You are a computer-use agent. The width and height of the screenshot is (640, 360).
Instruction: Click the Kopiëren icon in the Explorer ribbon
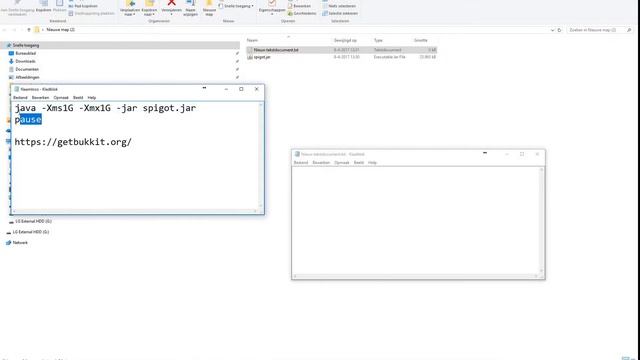pyautogui.click(x=43, y=6)
